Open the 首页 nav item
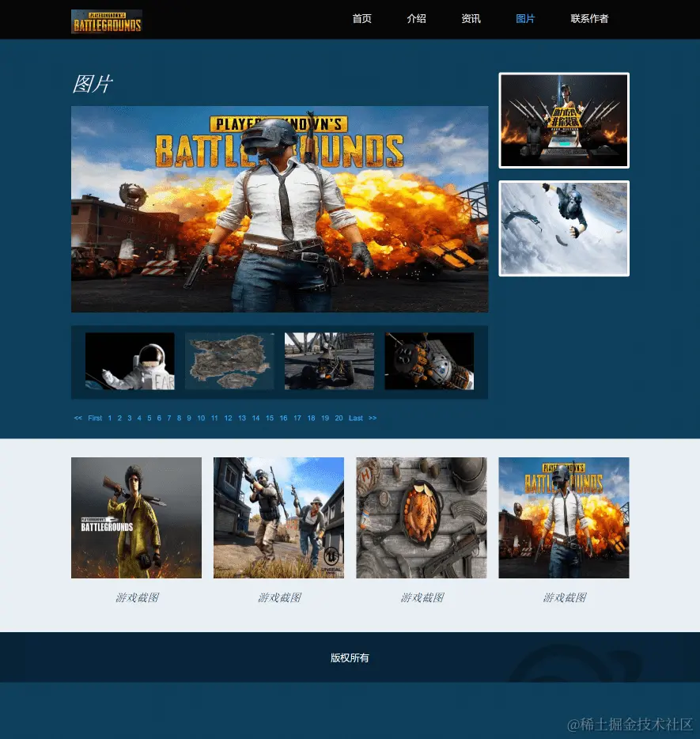This screenshot has width=700, height=739. (x=361, y=19)
